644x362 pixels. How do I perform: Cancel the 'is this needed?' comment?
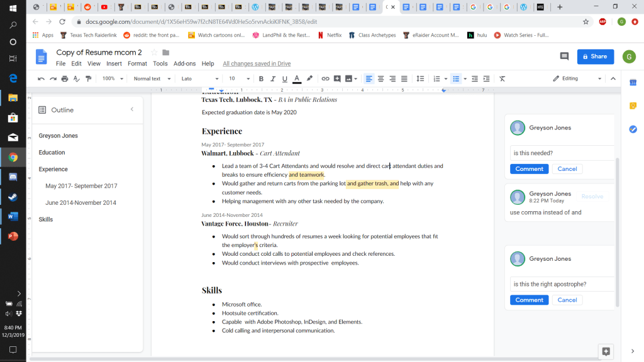567,169
